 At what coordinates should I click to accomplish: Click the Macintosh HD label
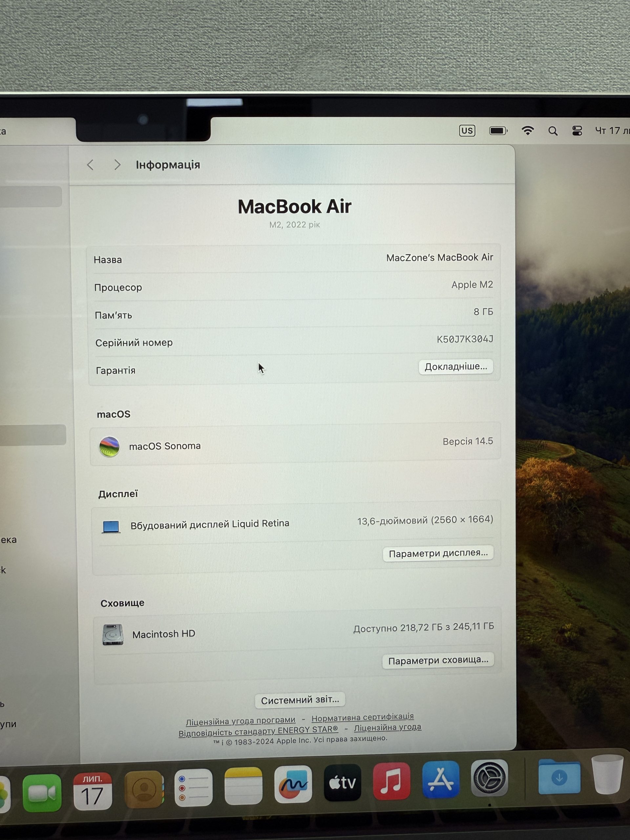coord(164,634)
